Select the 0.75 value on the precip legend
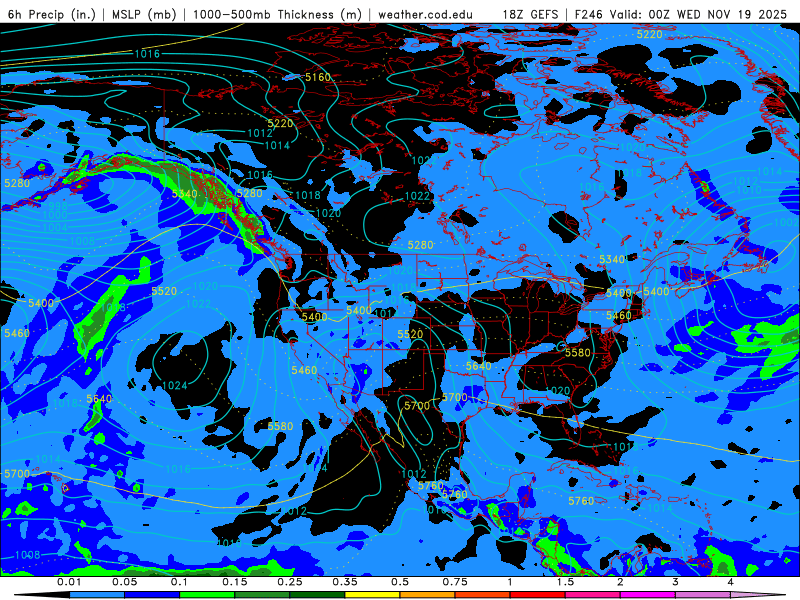 [x=455, y=582]
